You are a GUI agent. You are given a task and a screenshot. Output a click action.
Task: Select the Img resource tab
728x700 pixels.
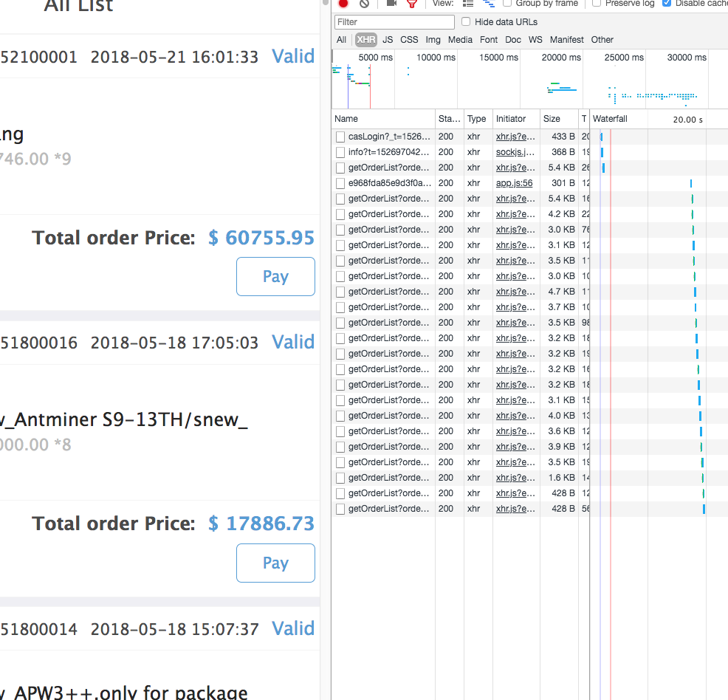(433, 39)
